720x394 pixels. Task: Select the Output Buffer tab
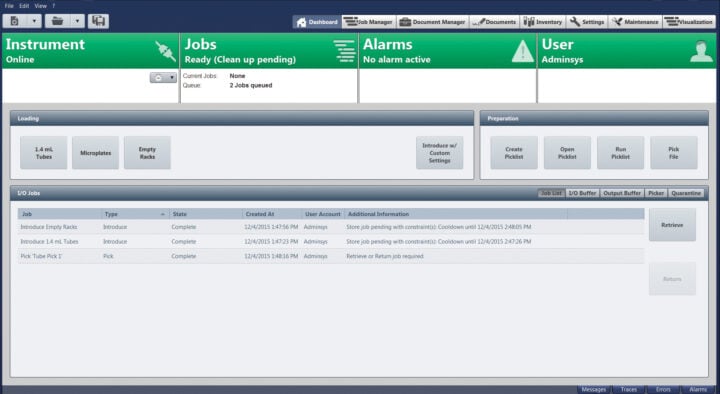622,193
